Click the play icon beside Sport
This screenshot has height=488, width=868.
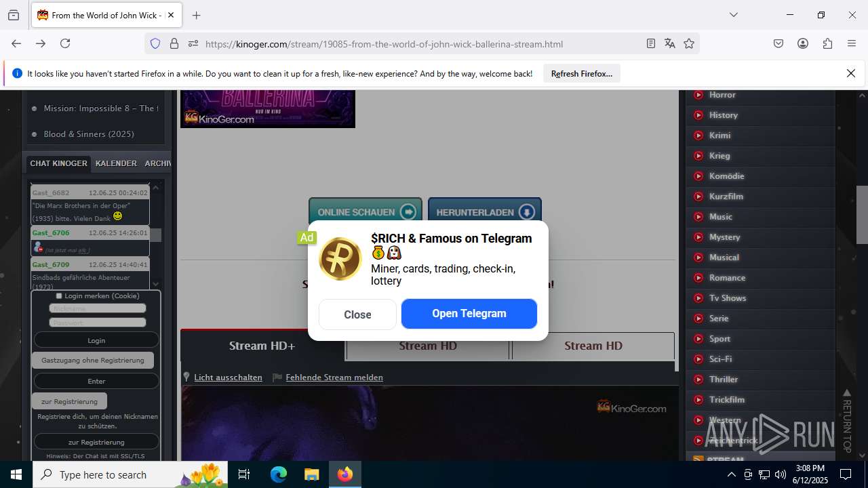click(x=698, y=339)
